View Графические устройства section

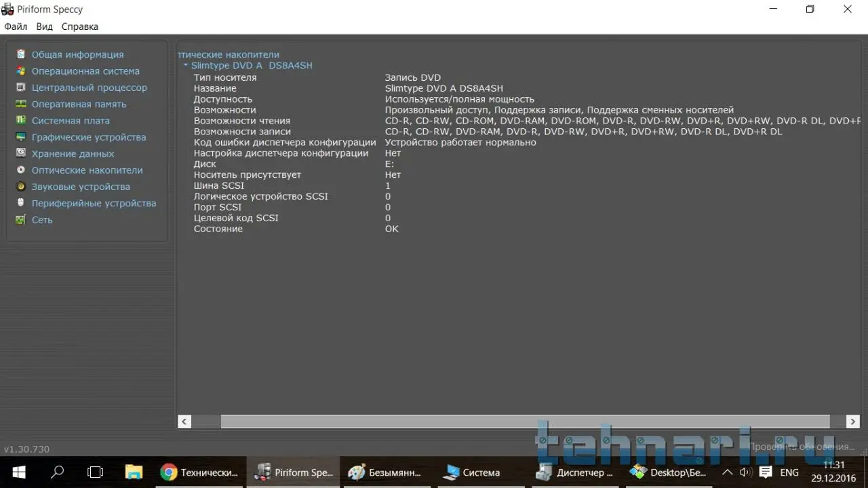pos(89,137)
